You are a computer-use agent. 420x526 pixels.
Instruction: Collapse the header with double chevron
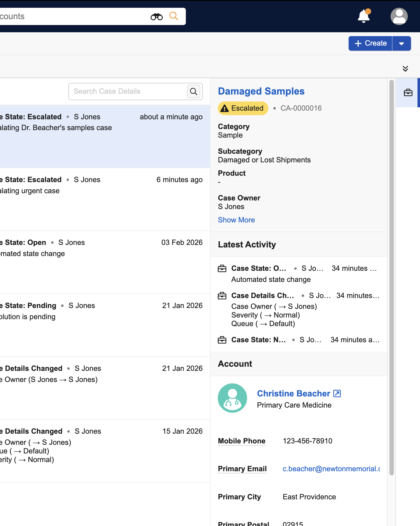[x=405, y=69]
